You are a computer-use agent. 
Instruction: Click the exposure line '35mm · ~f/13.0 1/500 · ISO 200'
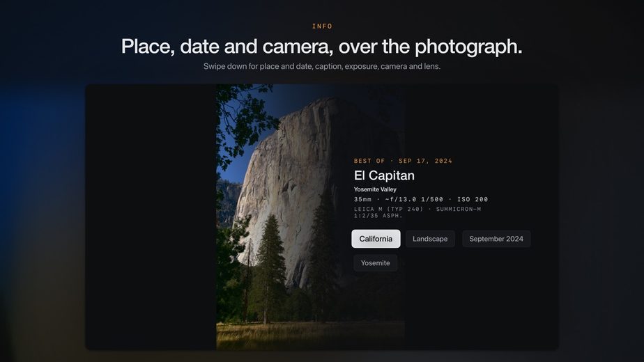(x=421, y=200)
